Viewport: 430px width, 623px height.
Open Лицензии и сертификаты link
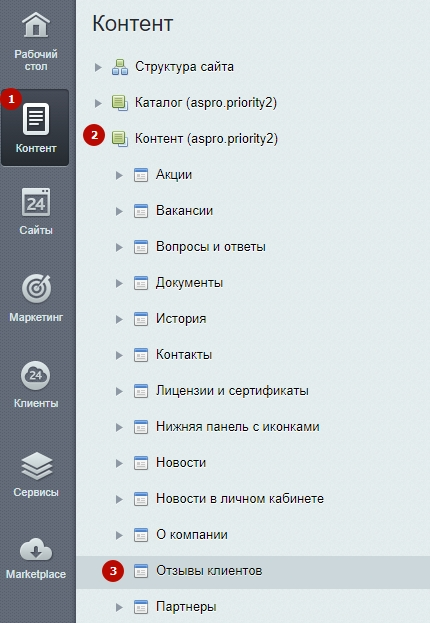[232, 391]
